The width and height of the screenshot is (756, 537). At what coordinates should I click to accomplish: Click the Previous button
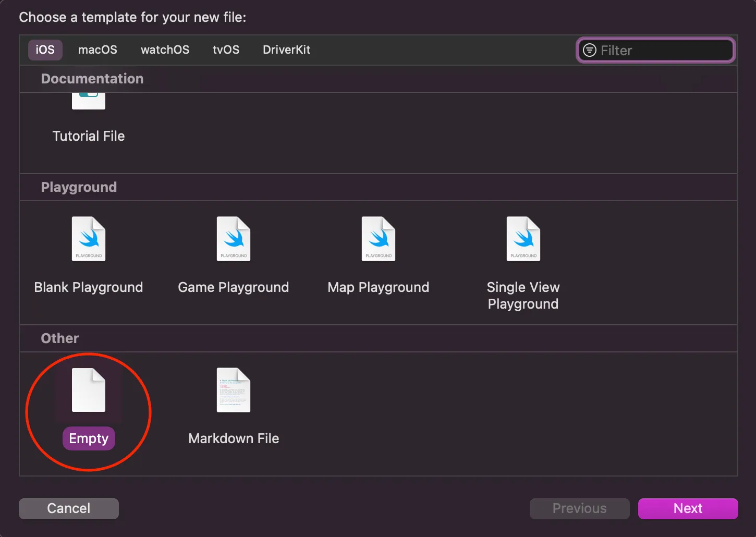point(579,508)
